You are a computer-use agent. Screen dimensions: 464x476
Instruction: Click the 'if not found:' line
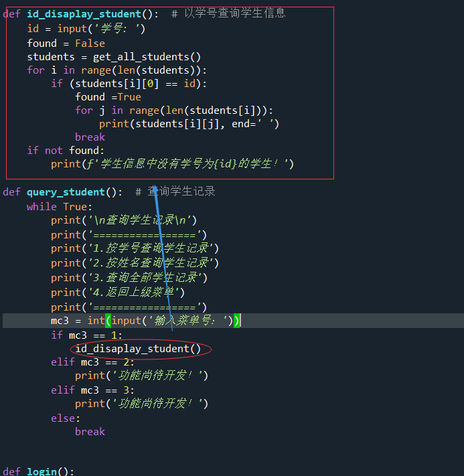tap(66, 151)
